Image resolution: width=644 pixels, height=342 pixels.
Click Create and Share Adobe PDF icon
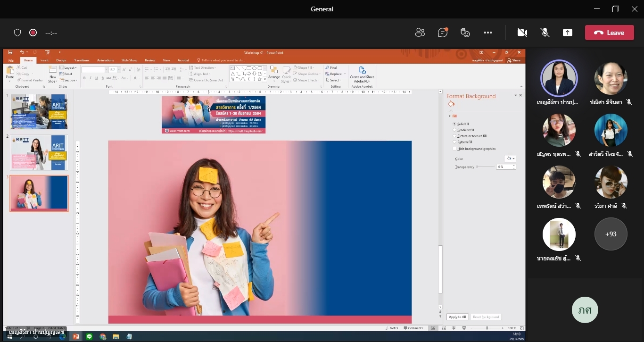coord(362,75)
